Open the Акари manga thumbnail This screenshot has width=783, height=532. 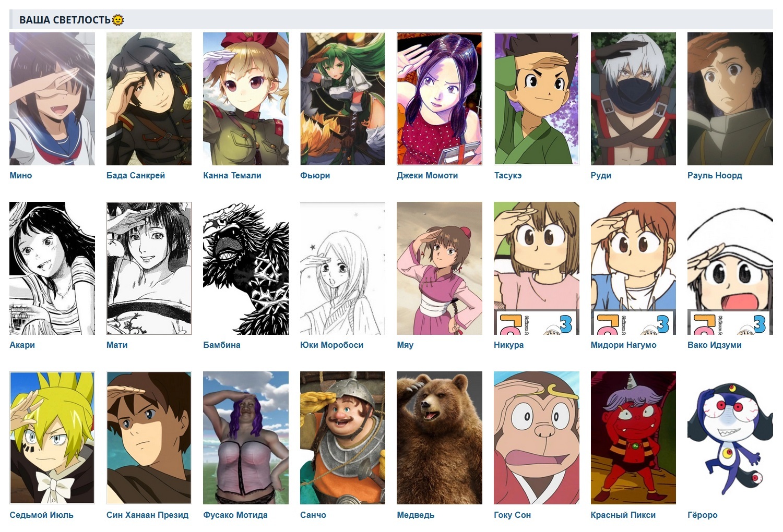[x=52, y=268]
